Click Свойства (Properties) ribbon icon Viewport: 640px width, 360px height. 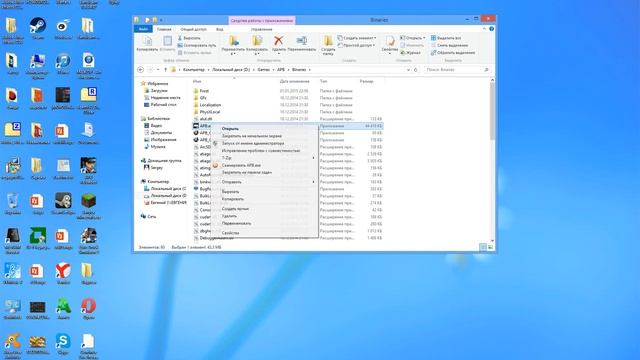pos(389,45)
